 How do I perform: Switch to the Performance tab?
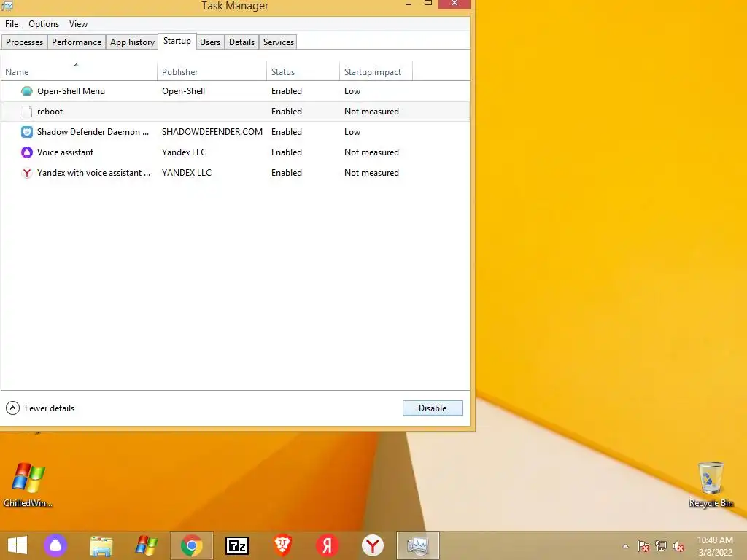click(x=77, y=42)
